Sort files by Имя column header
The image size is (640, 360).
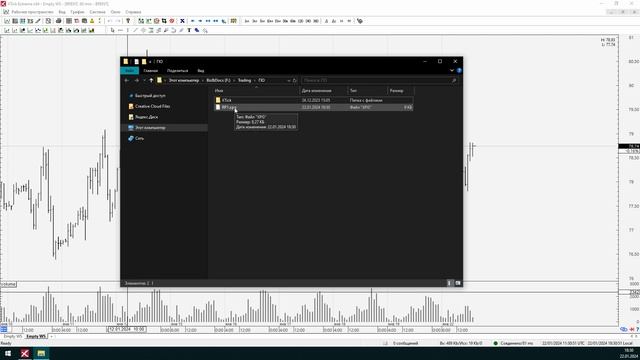[x=256, y=91]
